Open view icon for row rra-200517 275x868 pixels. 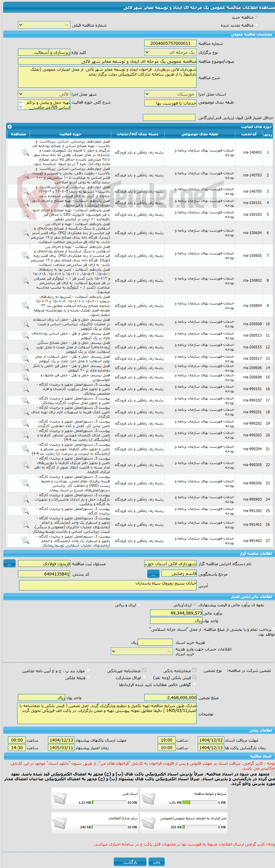[x=25, y=358]
